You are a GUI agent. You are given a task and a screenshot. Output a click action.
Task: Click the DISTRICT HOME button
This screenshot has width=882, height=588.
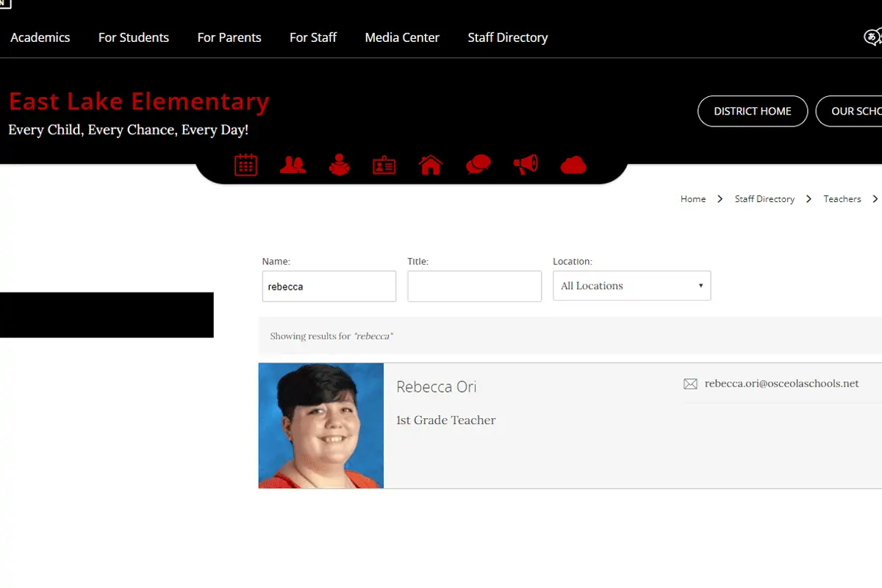coord(753,111)
